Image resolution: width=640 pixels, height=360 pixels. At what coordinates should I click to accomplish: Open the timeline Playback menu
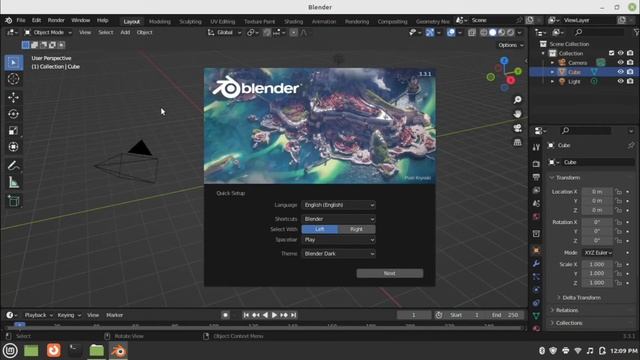pos(38,315)
